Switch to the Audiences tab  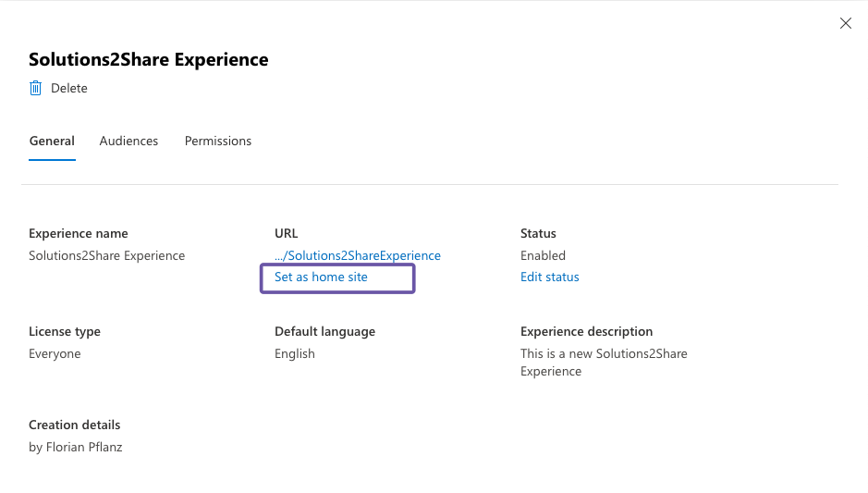tap(128, 142)
